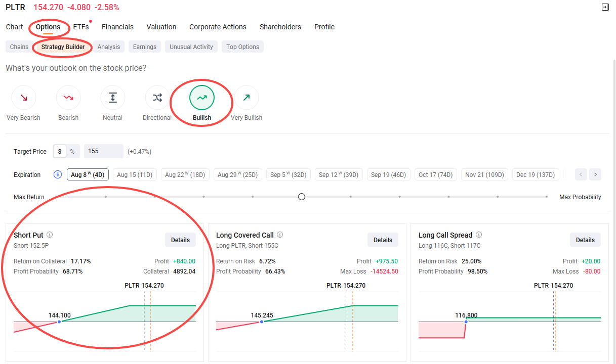Open the Shareholders tab
The image size is (616, 364).
[x=280, y=27]
